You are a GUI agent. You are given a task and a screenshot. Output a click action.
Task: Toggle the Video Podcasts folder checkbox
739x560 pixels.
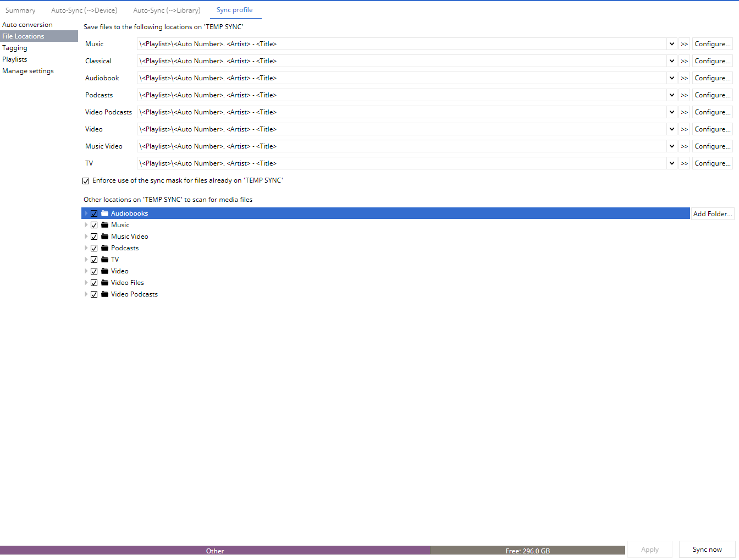coord(94,294)
